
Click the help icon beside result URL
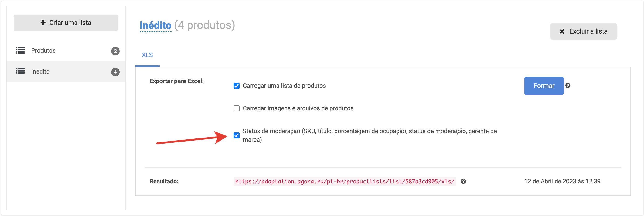point(463,181)
